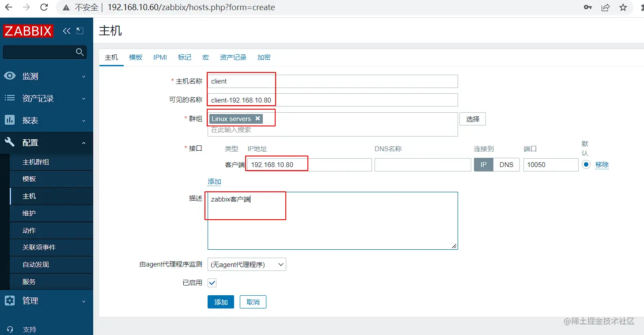Click the bar-chart icon for 报表
Image resolution: width=644 pixels, height=335 pixels.
[10, 120]
